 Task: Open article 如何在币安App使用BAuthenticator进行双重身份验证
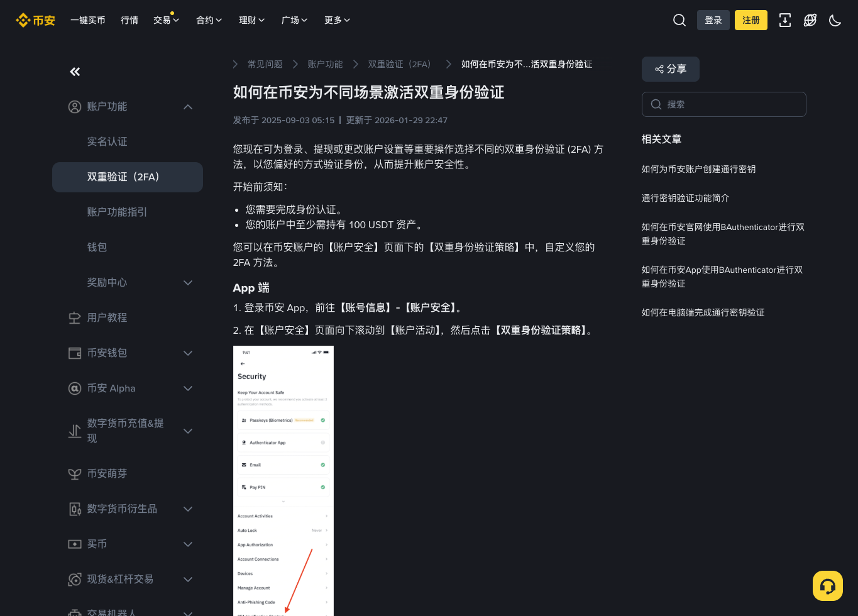[722, 277]
